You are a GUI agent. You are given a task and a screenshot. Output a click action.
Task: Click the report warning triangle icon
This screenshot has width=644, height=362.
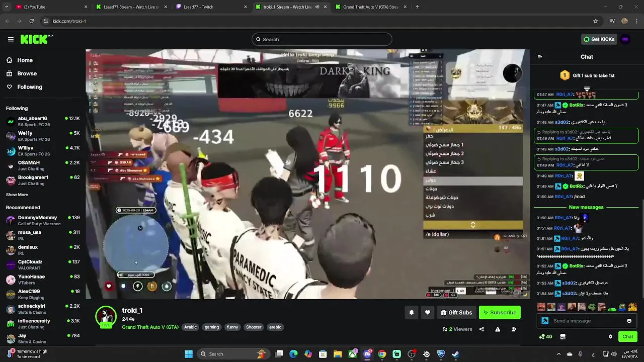tap(498, 329)
